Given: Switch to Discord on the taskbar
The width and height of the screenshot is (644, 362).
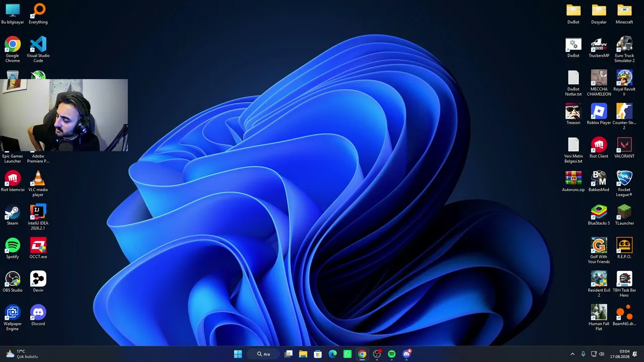Looking at the screenshot, I should pyautogui.click(x=407, y=354).
